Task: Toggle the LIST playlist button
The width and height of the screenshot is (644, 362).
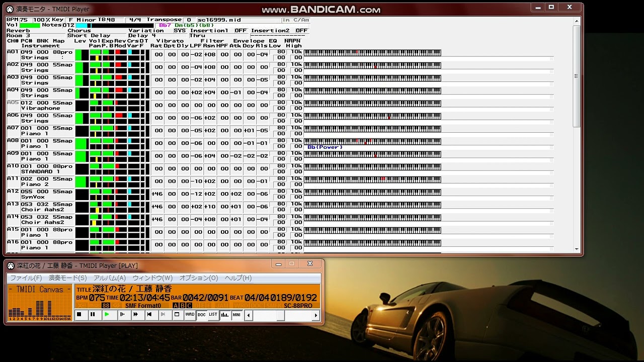Action: [x=213, y=315]
